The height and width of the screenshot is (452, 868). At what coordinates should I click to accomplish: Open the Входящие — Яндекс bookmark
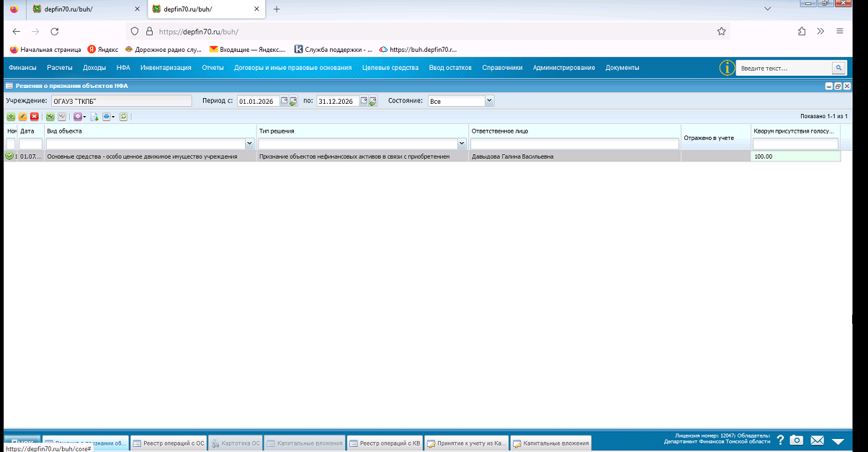[247, 50]
